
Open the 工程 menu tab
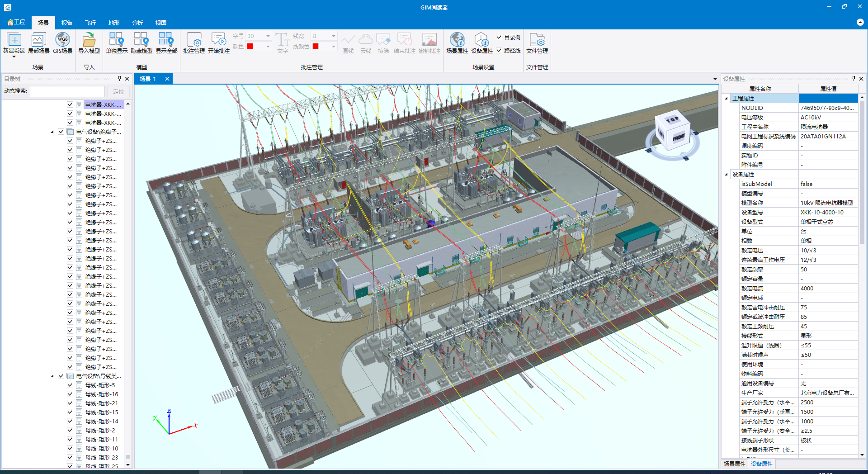pyautogui.click(x=16, y=22)
